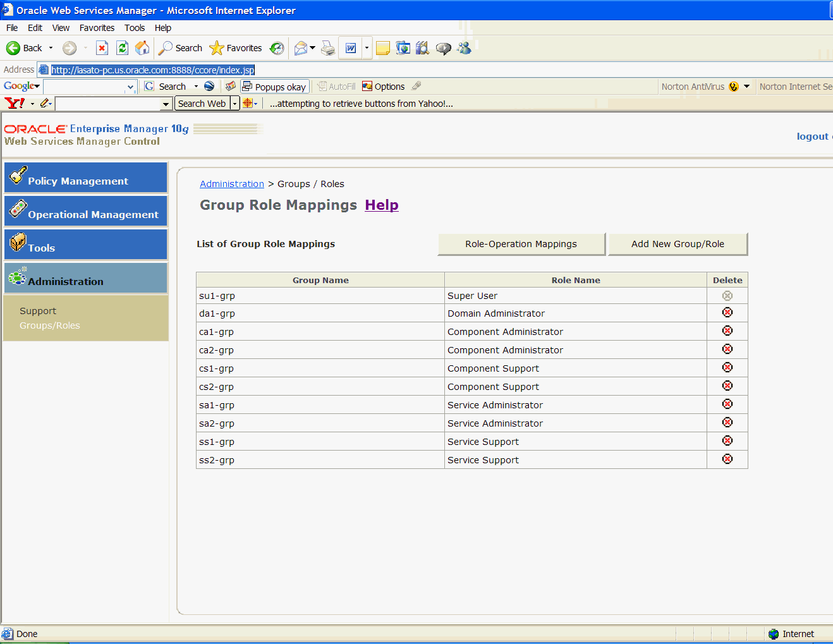Open Mail icon dropdown arrow
This screenshot has width=833, height=644.
click(312, 48)
